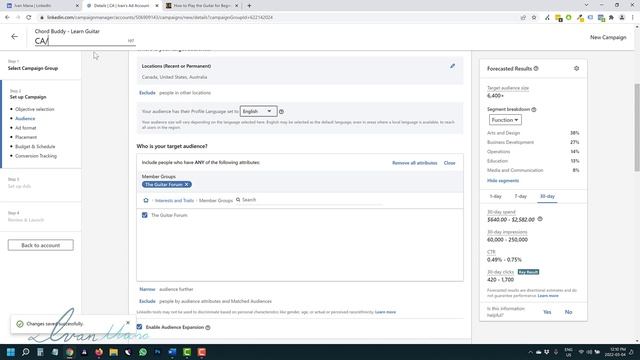This screenshot has width=640, height=360.
Task: Edit locations with the pencil icon
Action: point(452,66)
